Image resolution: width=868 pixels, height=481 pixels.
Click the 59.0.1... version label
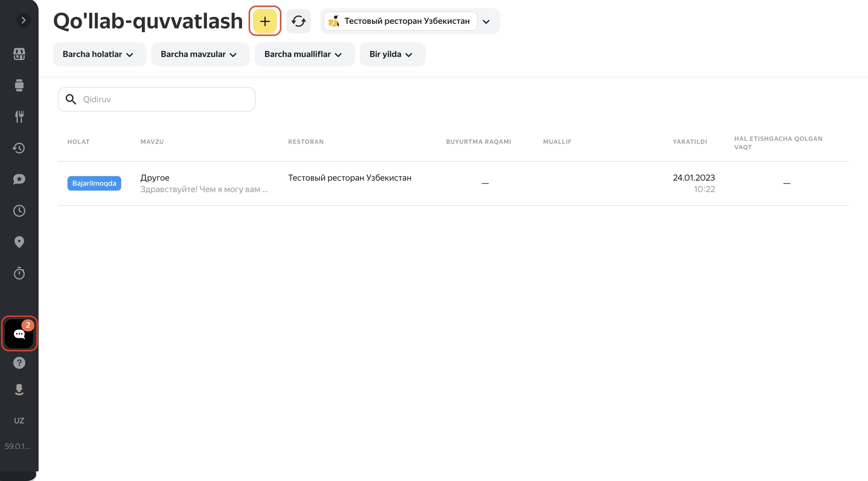[x=17, y=446]
